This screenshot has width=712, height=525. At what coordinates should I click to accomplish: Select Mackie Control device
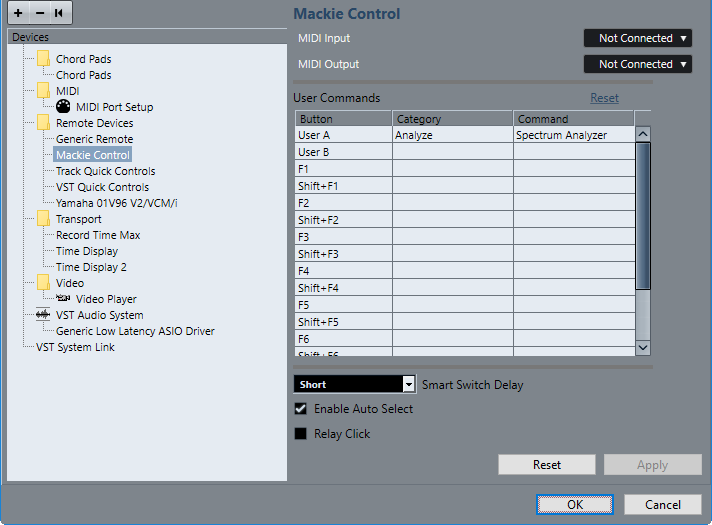pos(93,155)
